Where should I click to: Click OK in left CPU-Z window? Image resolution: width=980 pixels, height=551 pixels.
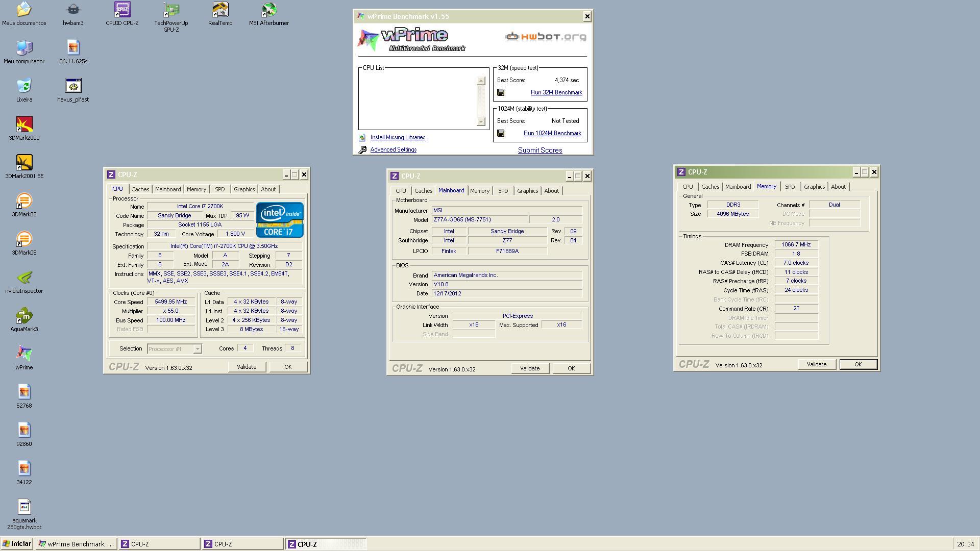coord(288,367)
